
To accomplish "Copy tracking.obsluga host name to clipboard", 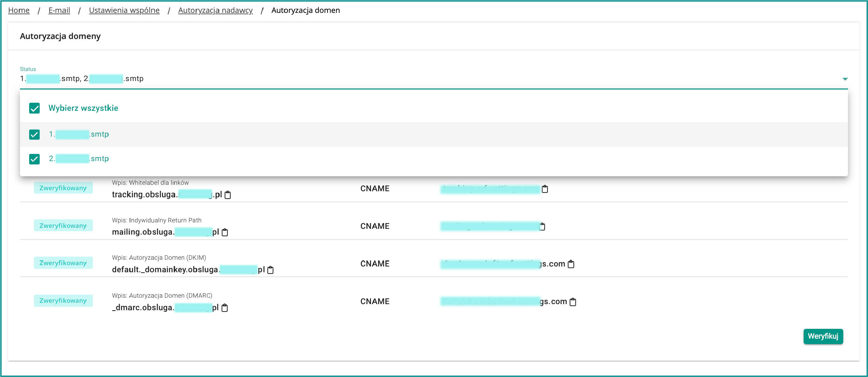I will pos(228,195).
